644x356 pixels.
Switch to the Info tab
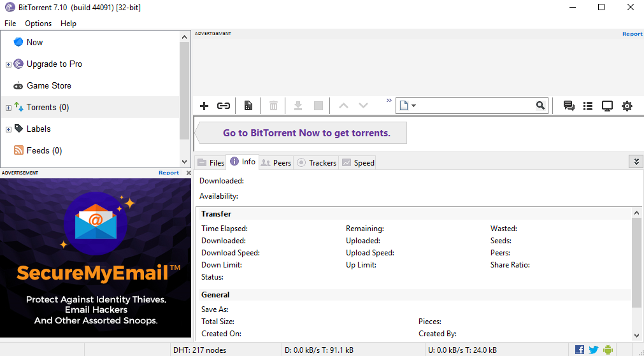point(243,162)
